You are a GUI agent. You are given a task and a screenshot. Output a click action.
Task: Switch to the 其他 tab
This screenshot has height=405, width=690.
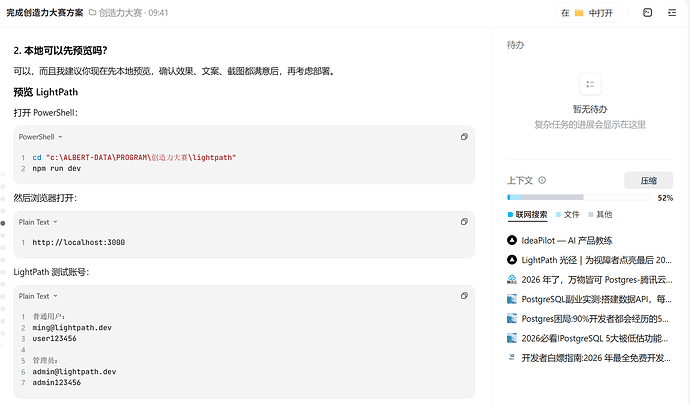[600, 215]
